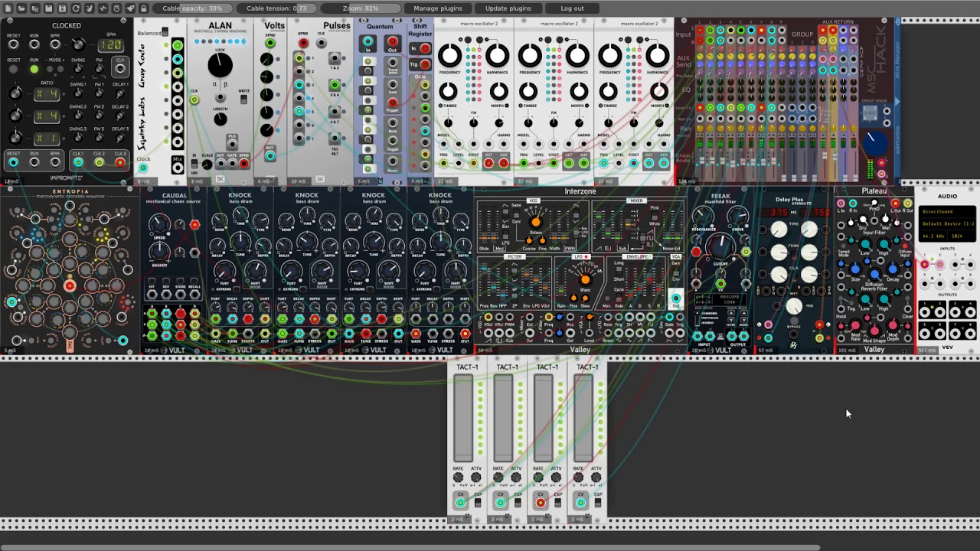
Task: Flip the WRITE switch on ALAN
Action: tap(244, 99)
